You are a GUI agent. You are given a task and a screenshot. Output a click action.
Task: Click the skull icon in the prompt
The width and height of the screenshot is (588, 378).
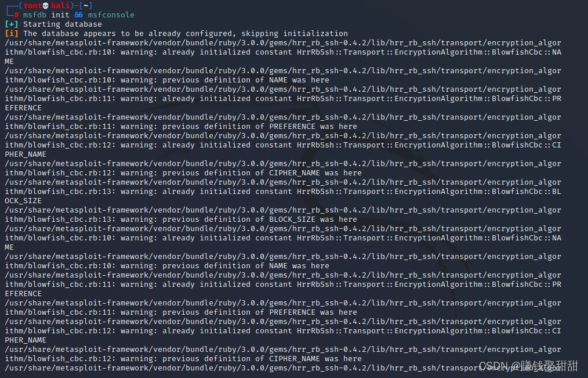[x=46, y=6]
